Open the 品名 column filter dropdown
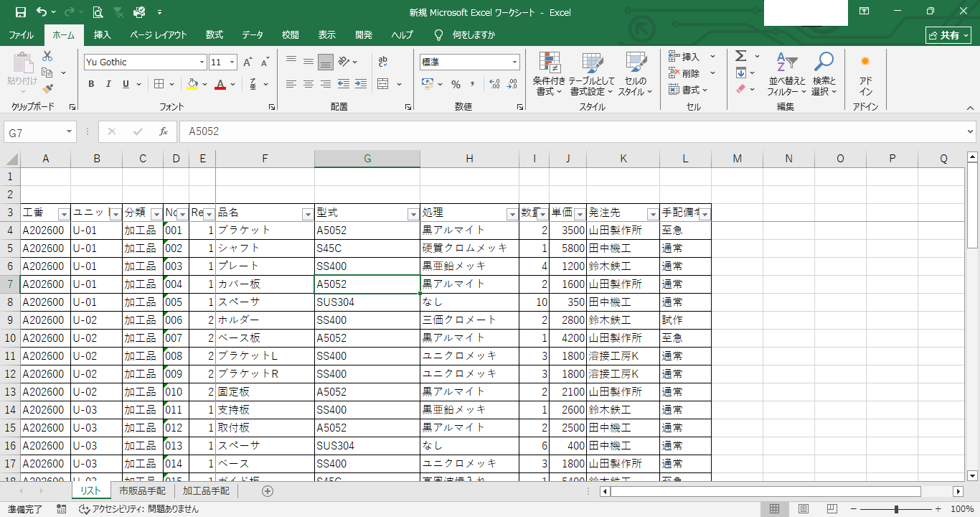This screenshot has width=980, height=517. pos(307,214)
